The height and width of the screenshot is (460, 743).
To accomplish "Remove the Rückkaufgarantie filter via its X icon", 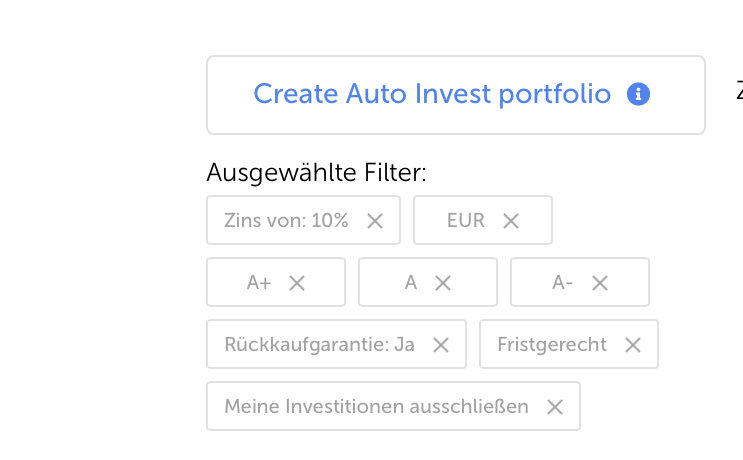I will 441,345.
